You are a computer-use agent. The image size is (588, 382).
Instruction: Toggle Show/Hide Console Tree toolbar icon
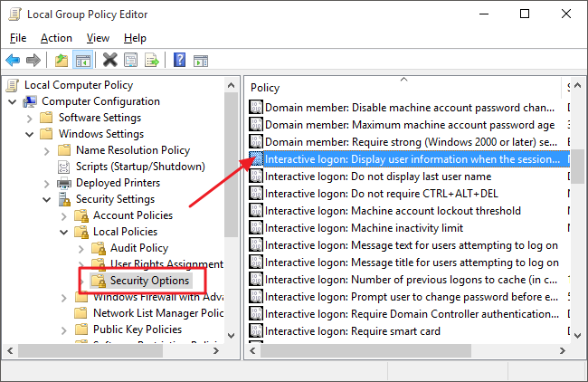click(x=81, y=61)
